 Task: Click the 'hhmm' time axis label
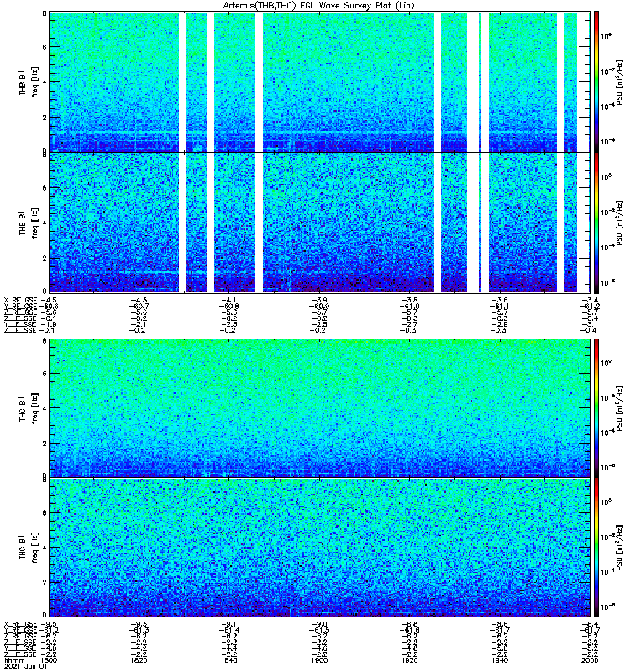pos(14,660)
